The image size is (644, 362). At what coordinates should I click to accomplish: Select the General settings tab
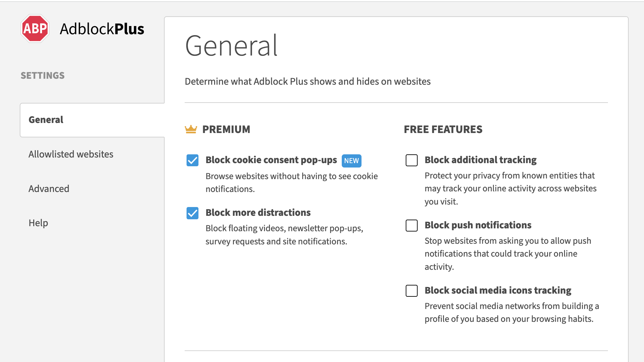point(46,120)
